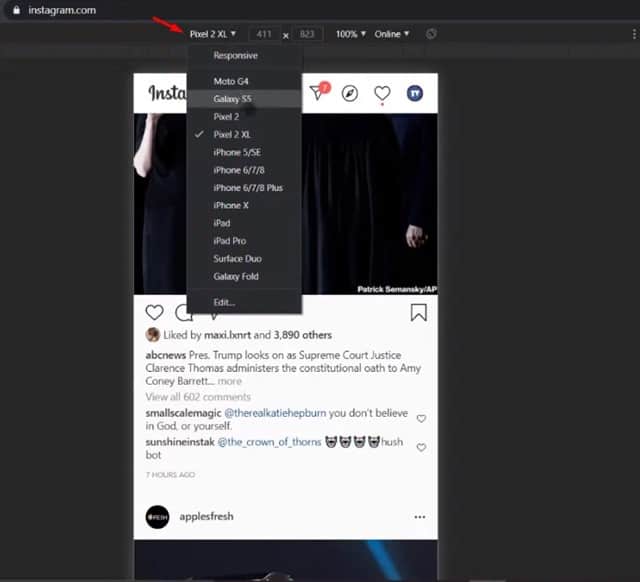
Task: Like the abcnews post with heart
Action: (155, 313)
